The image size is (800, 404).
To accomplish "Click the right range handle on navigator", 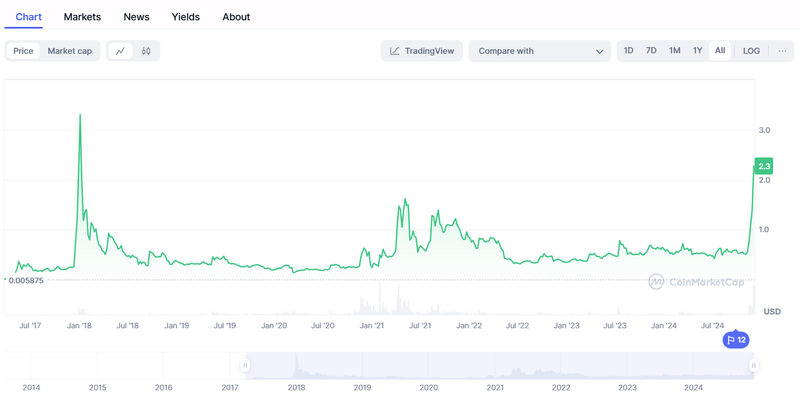I will [x=754, y=366].
